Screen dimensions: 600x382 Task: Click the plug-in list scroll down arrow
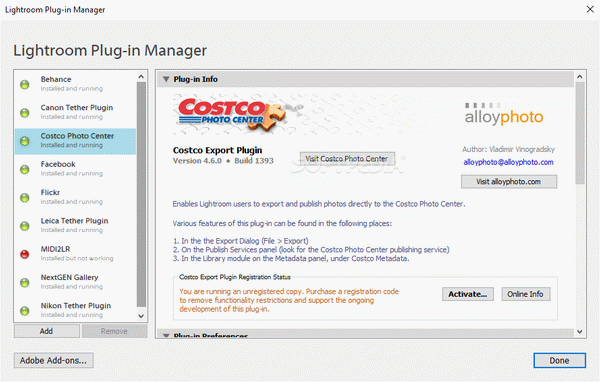(x=141, y=316)
